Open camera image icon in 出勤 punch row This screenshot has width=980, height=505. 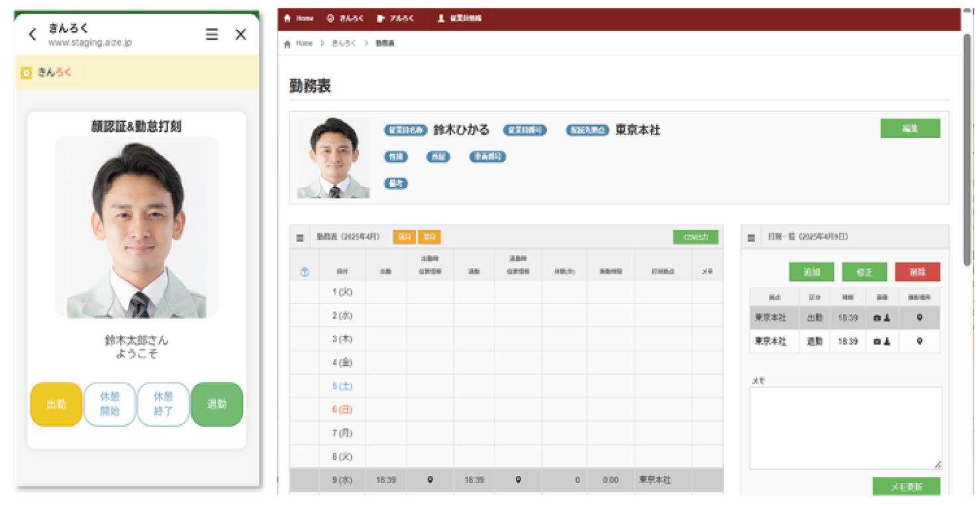point(877,318)
